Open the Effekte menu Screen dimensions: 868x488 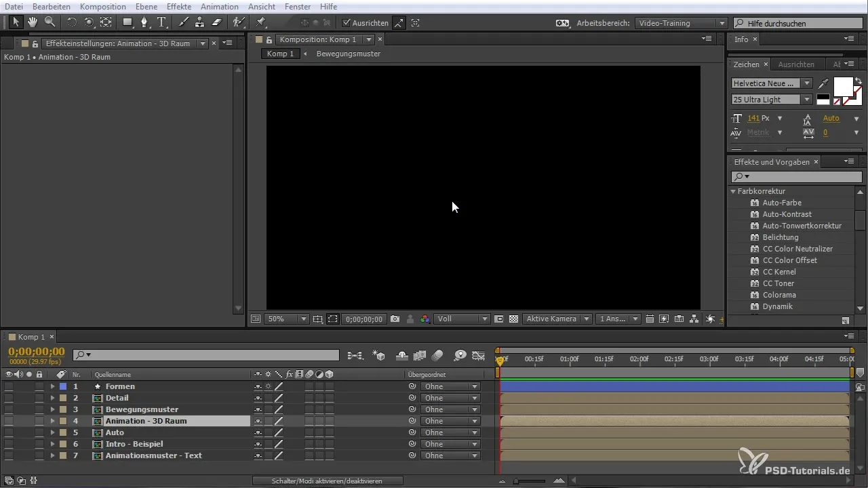179,6
